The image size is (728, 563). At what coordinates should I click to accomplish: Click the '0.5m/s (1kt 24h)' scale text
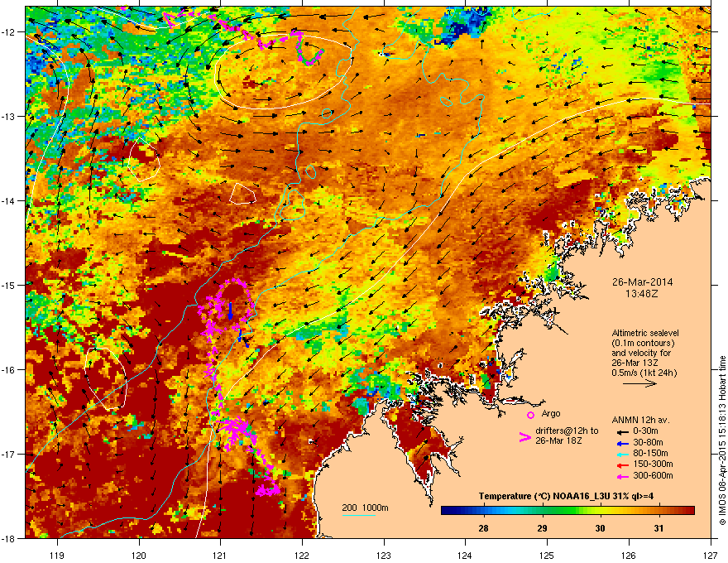pos(644,373)
